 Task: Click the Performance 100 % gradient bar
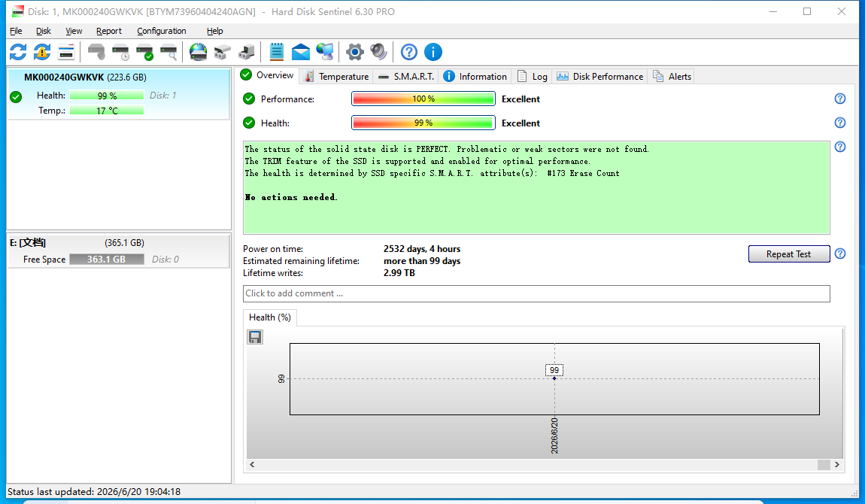[423, 99]
